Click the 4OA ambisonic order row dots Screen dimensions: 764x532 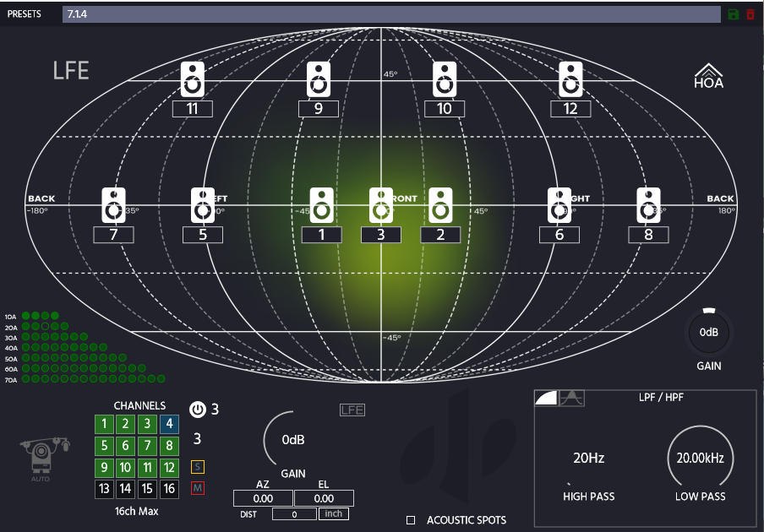(x=64, y=348)
